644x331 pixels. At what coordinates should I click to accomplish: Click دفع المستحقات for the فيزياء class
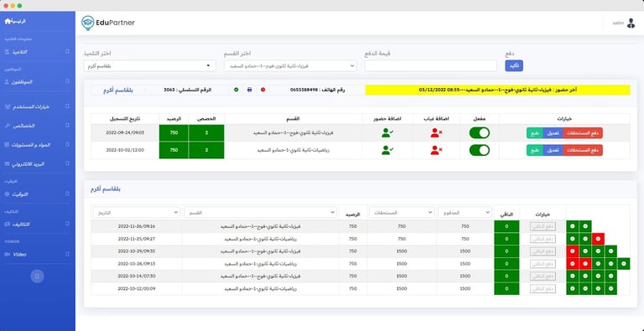click(583, 132)
